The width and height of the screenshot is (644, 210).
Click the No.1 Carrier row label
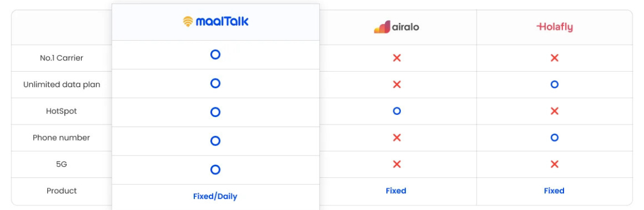click(x=61, y=59)
